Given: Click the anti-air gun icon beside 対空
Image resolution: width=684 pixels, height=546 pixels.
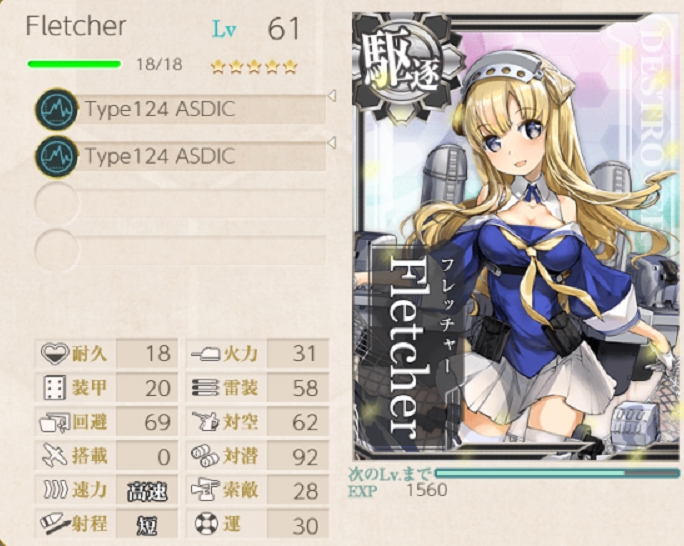Looking at the screenshot, I should point(205,422).
